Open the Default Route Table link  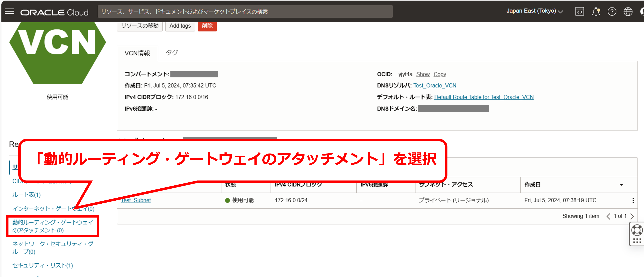(x=483, y=97)
